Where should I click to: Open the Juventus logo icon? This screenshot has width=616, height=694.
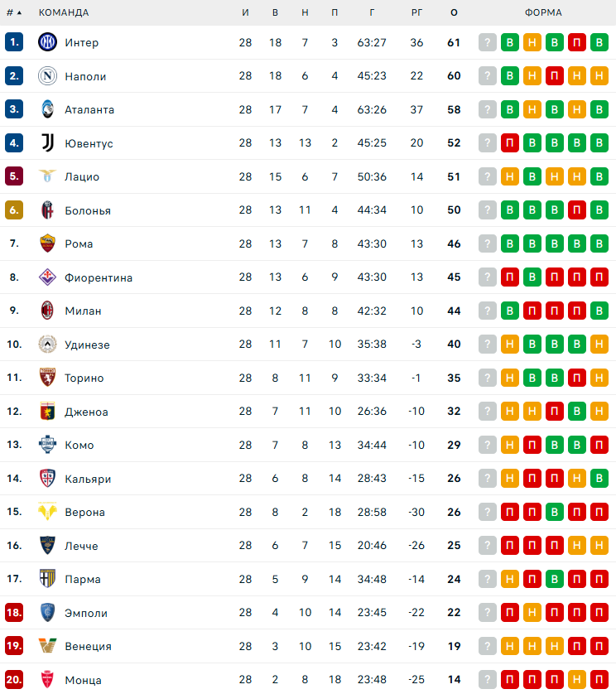(46, 143)
